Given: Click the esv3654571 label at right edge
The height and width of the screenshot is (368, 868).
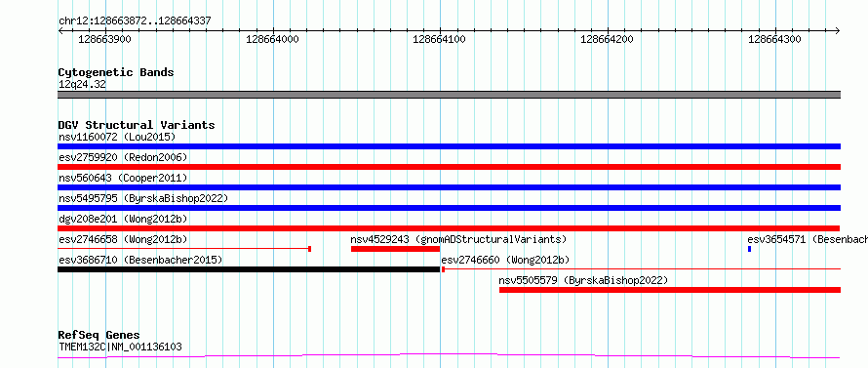Looking at the screenshot, I should (808, 239).
